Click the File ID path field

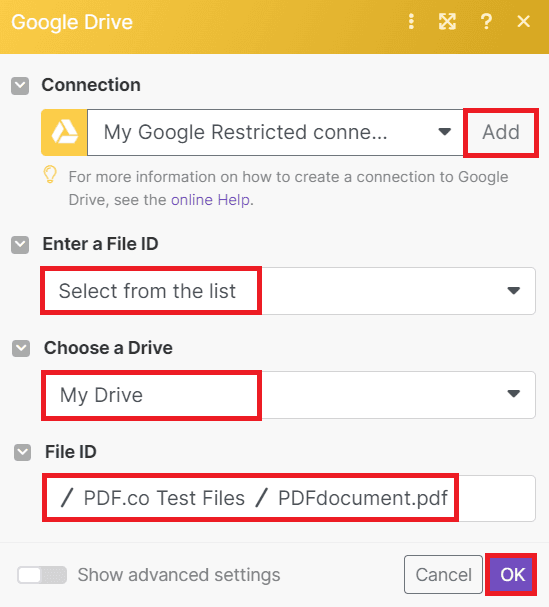(x=289, y=498)
